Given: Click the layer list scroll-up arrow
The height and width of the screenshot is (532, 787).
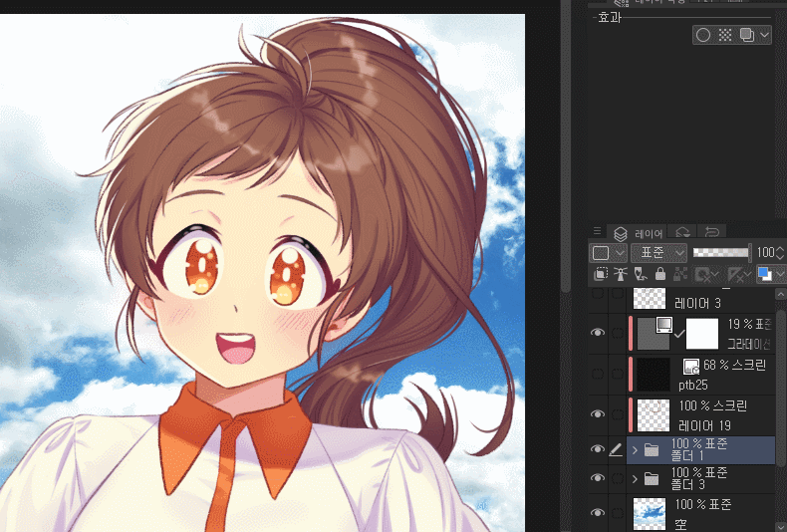Looking at the screenshot, I should point(781,294).
